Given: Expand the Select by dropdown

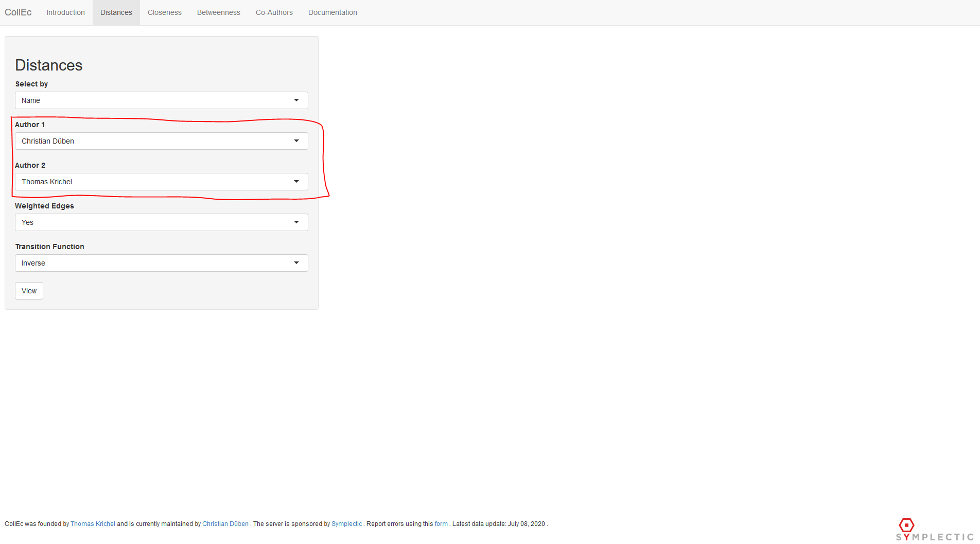Looking at the screenshot, I should coord(161,100).
